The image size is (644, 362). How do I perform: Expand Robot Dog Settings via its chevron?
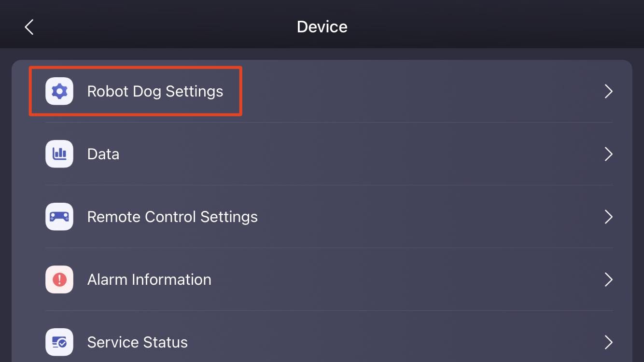tap(609, 91)
